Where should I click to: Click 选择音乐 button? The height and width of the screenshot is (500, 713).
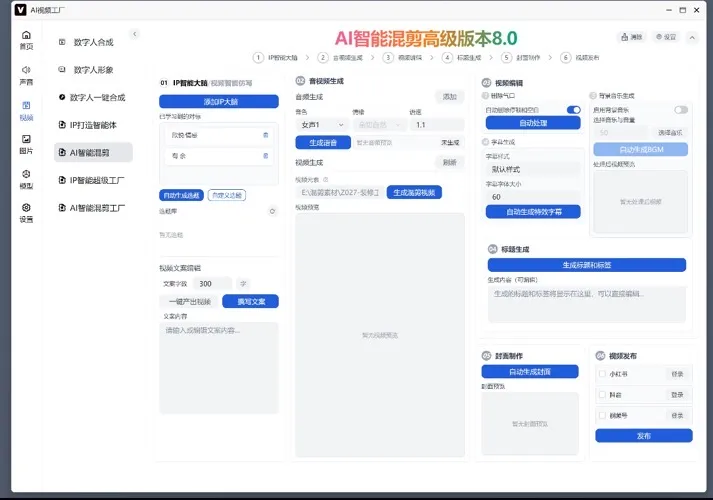(670, 133)
